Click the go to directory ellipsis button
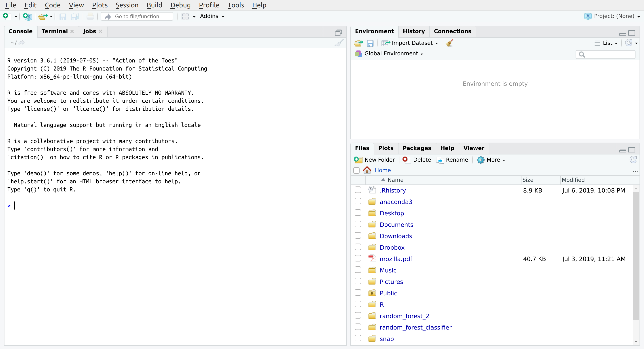644x349 pixels. pyautogui.click(x=635, y=171)
